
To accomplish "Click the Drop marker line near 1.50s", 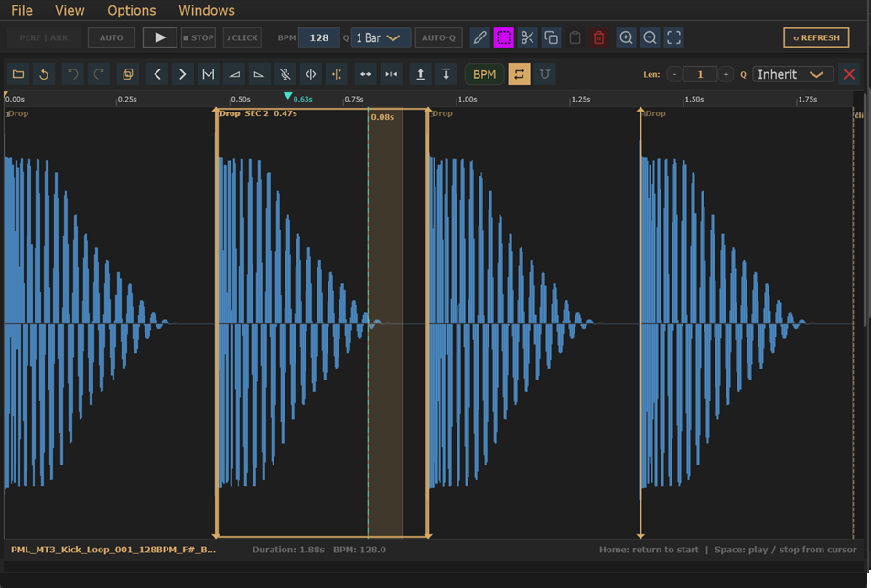I will (x=640, y=323).
